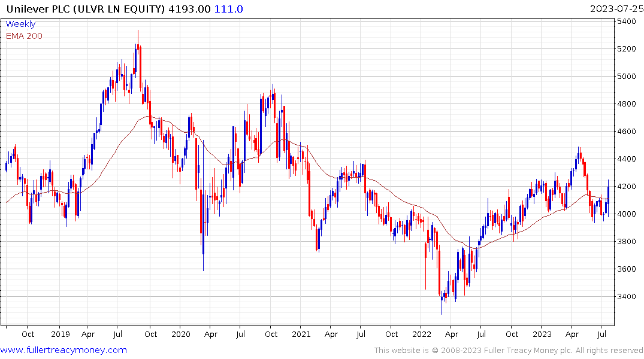Image resolution: width=644 pixels, height=359 pixels.
Task: Click the 2021 year axis label
Action: pyautogui.click(x=301, y=334)
